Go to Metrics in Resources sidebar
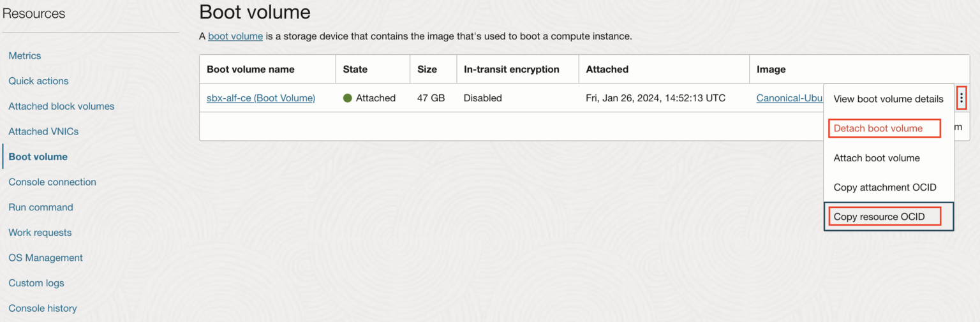Screen dimensions: 980x322 coord(25,56)
